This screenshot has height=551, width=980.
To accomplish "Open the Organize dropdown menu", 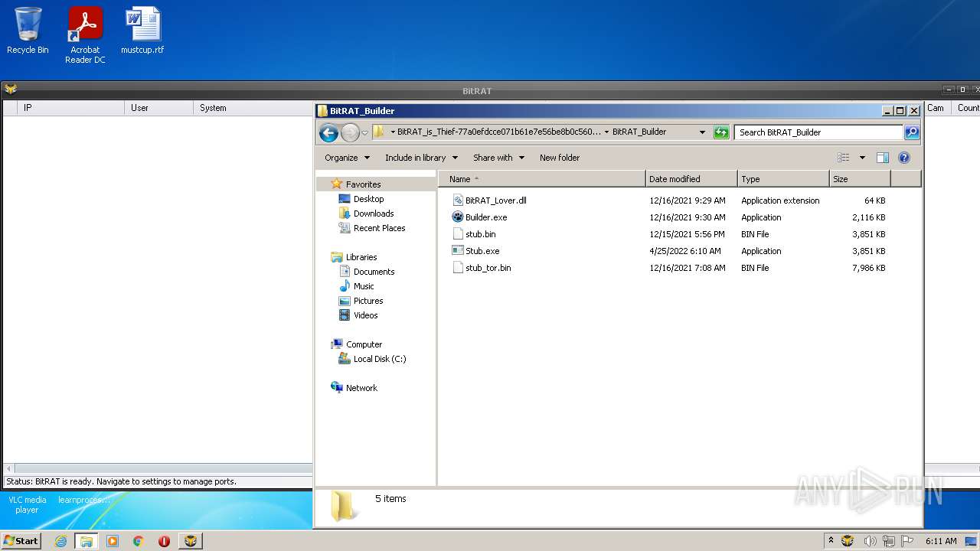I will click(x=347, y=158).
